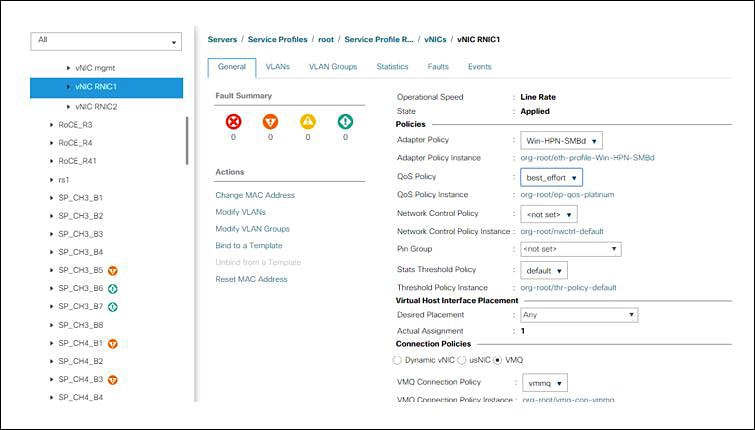The image size is (755, 430).
Task: Open the Events tab
Action: tap(480, 67)
